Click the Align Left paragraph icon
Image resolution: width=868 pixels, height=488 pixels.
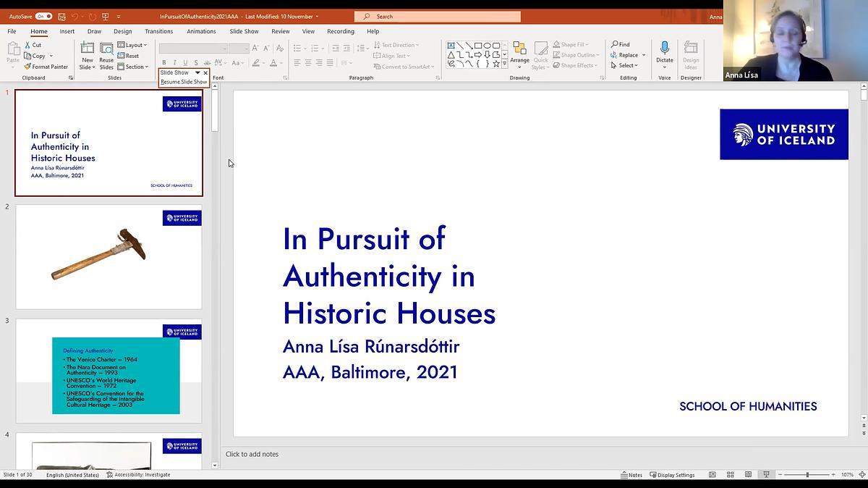297,63
